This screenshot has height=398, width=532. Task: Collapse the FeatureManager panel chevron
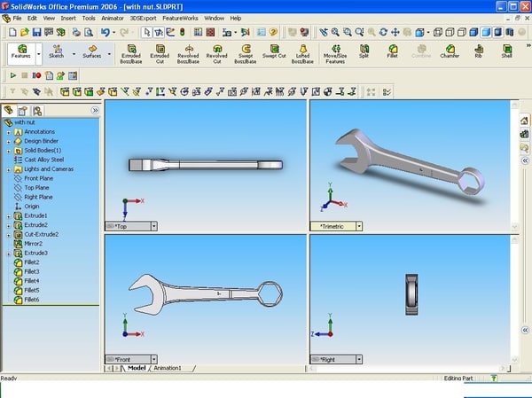[95, 110]
